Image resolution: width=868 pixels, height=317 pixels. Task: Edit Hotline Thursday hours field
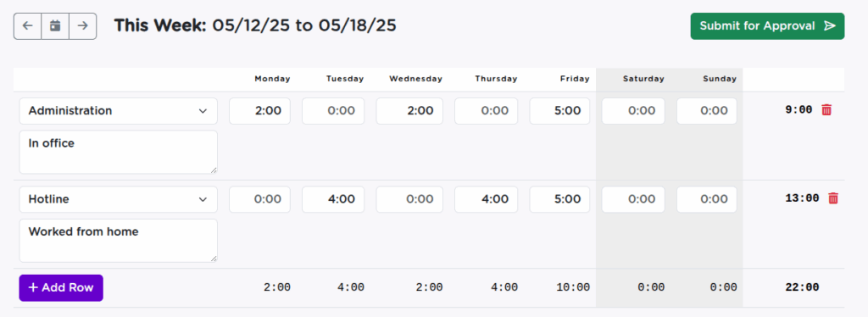[x=486, y=199]
